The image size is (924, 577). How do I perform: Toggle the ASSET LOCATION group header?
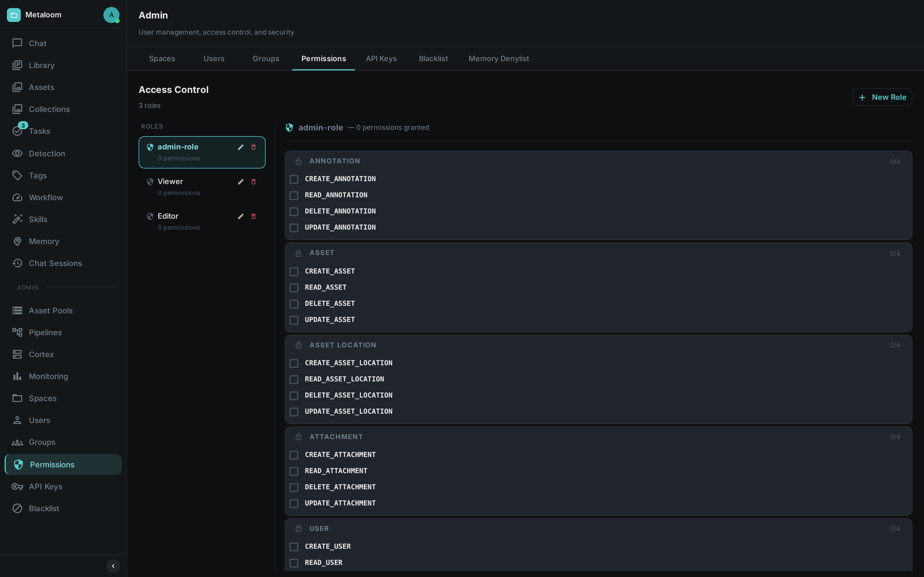coord(598,345)
